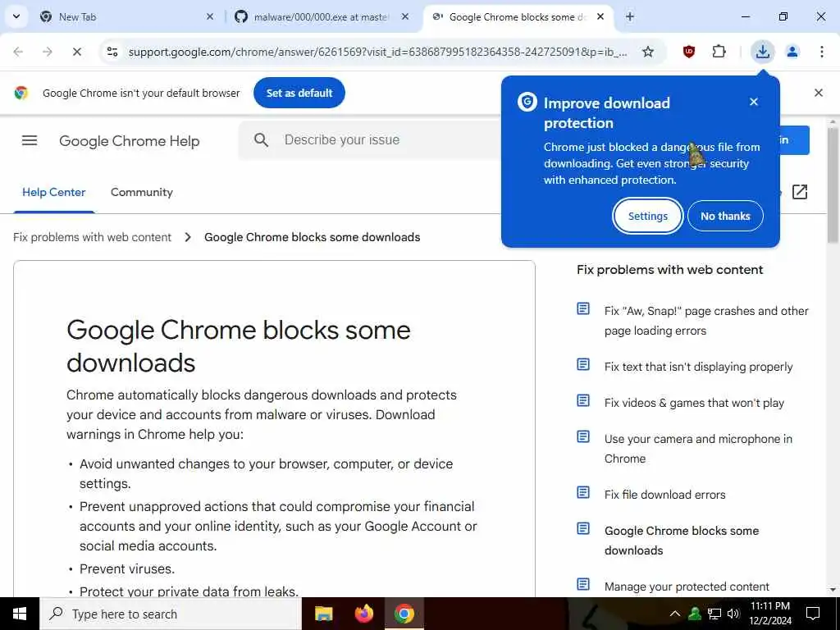Open Use your camera and microphone in Chrome
Image resolution: width=840 pixels, height=630 pixels.
[x=698, y=449]
